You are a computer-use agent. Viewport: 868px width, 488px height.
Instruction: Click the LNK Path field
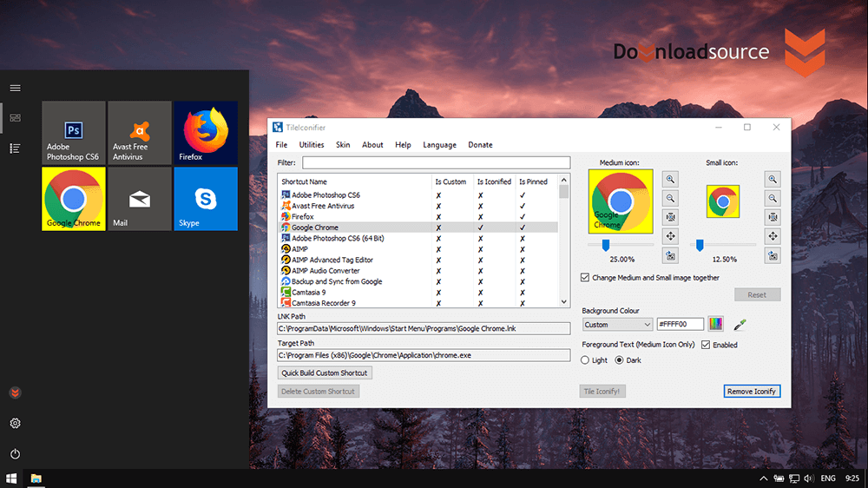point(424,328)
